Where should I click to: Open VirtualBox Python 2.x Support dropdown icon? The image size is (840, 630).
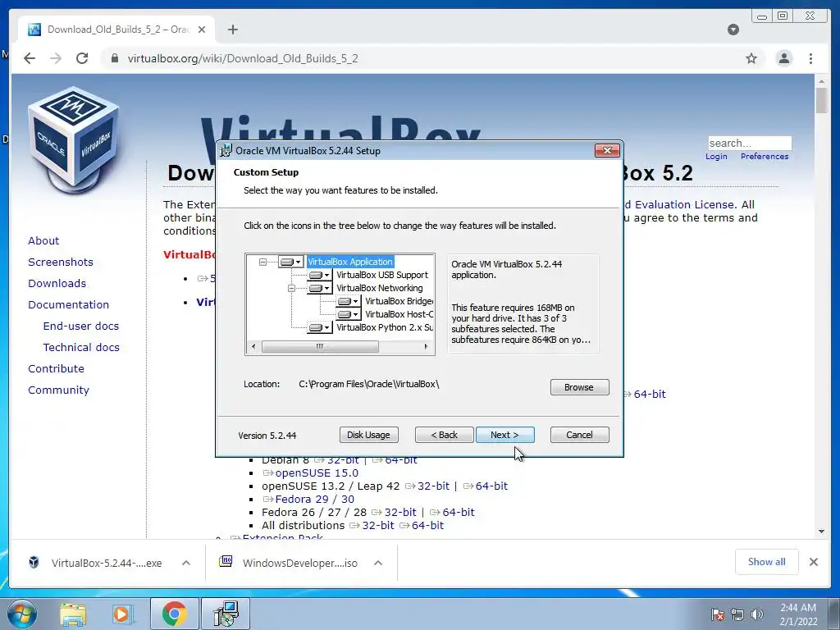point(319,327)
